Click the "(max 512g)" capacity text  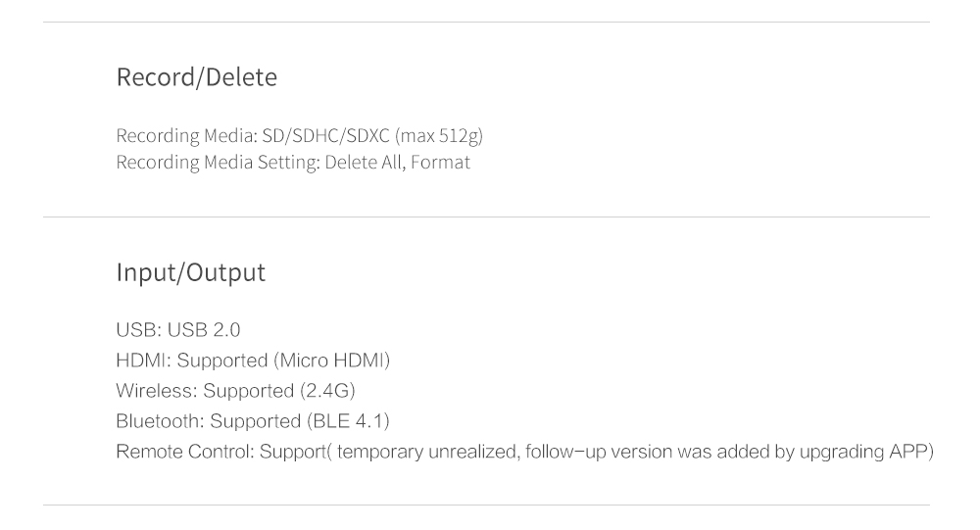[439, 134]
